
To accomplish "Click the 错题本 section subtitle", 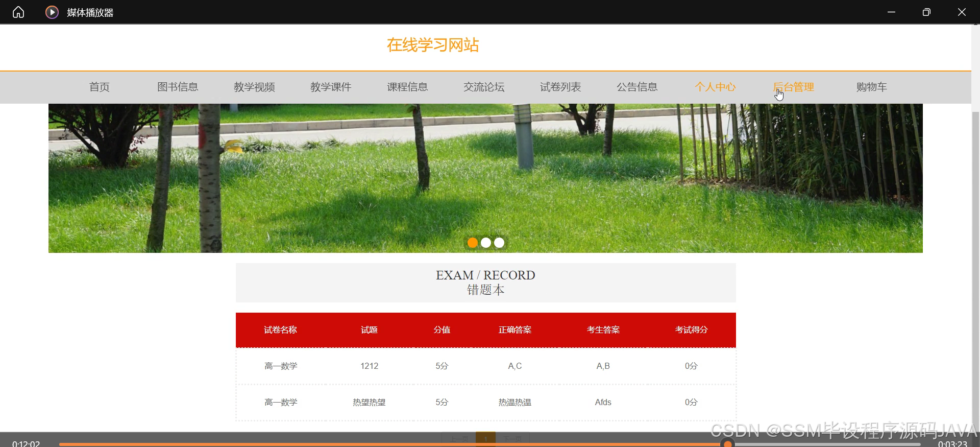I will tap(485, 290).
